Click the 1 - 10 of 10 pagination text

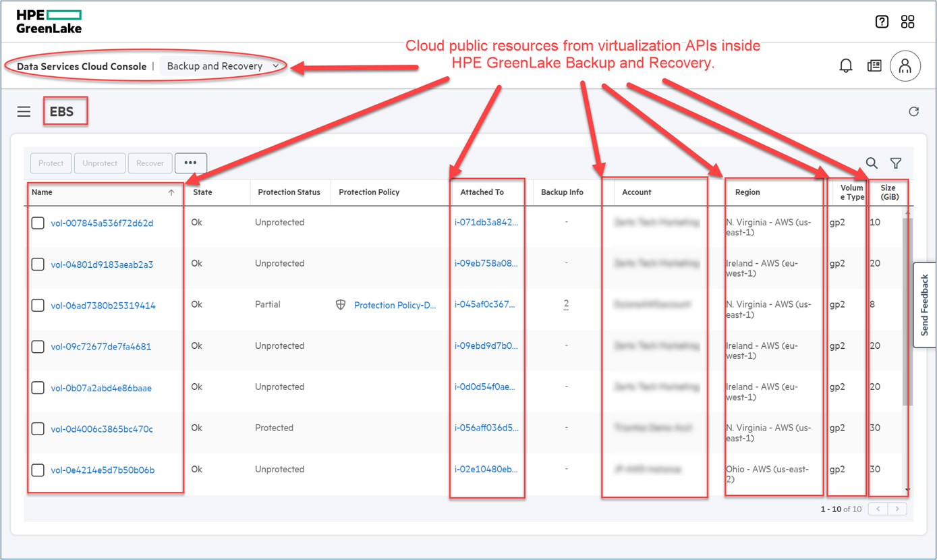coord(841,509)
